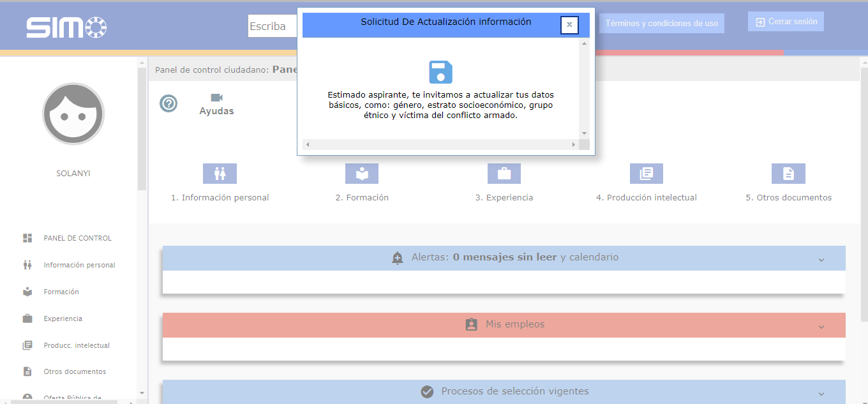
Task: Open the Ayudas video camera icon
Action: 216,98
